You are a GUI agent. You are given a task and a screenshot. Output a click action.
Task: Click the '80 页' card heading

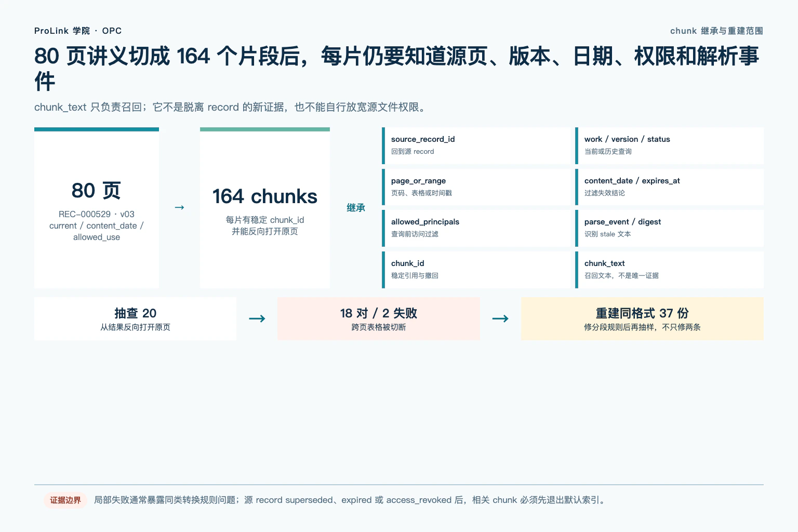click(97, 191)
